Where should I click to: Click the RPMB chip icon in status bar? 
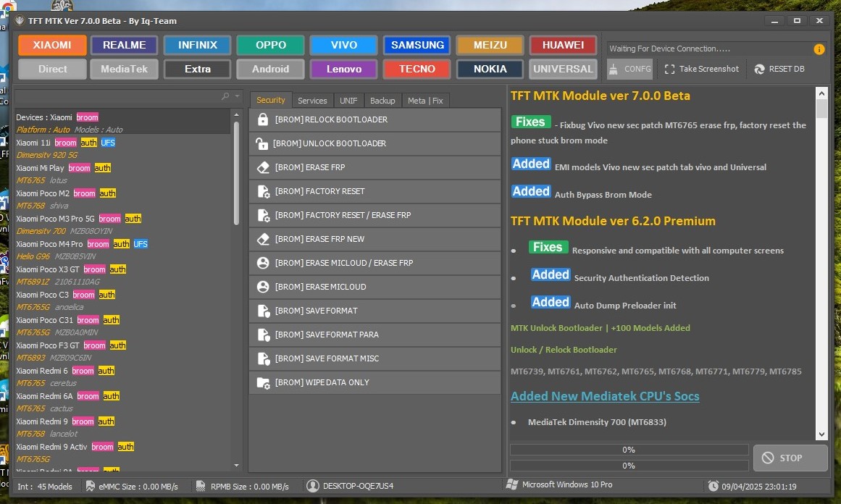(x=201, y=486)
